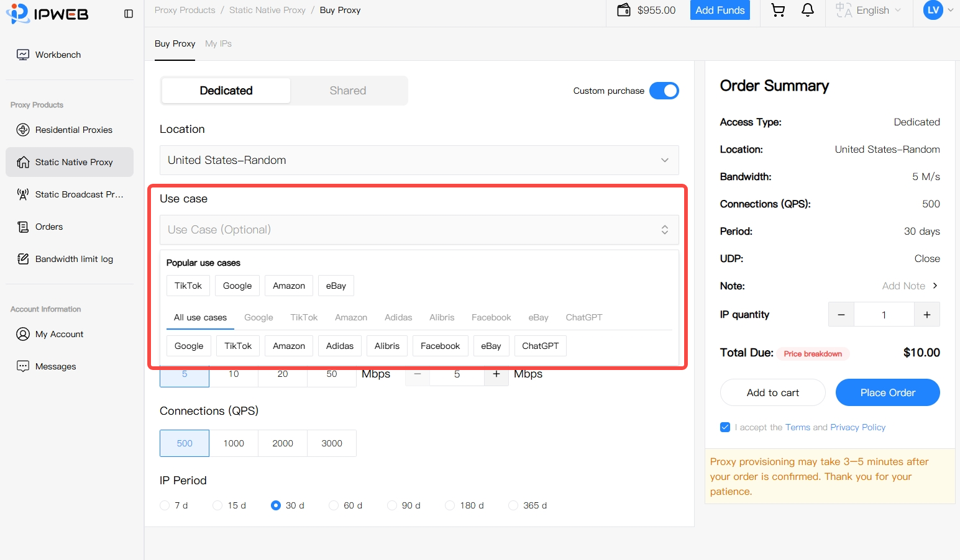Increase IP quantity with plus button
The height and width of the screenshot is (560, 960).
coord(927,315)
